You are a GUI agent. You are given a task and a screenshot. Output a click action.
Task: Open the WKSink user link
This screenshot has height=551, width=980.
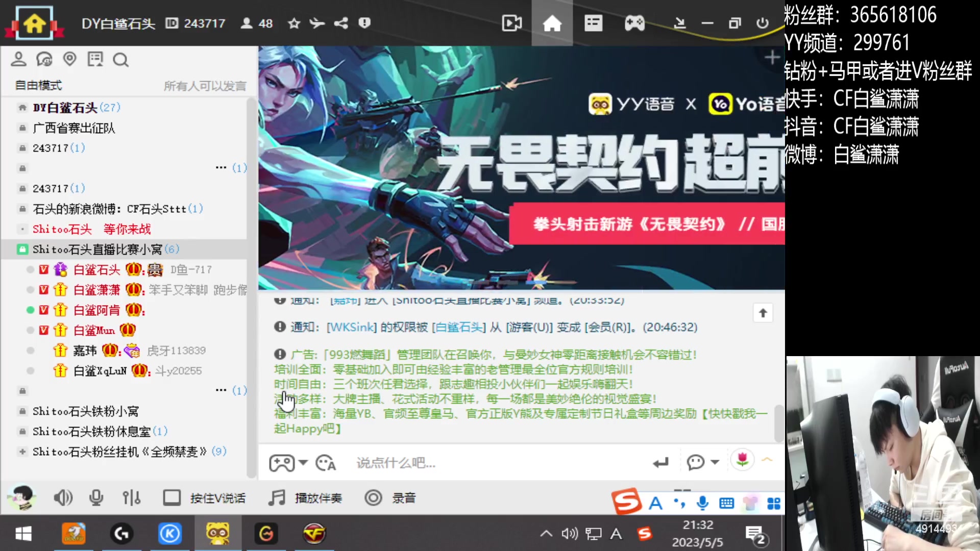(352, 327)
